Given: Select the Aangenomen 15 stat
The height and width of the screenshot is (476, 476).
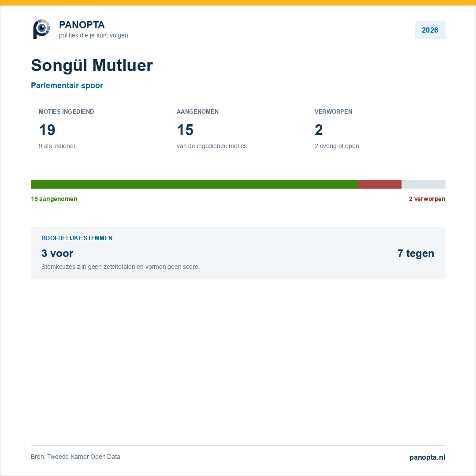Looking at the screenshot, I should [238, 134].
